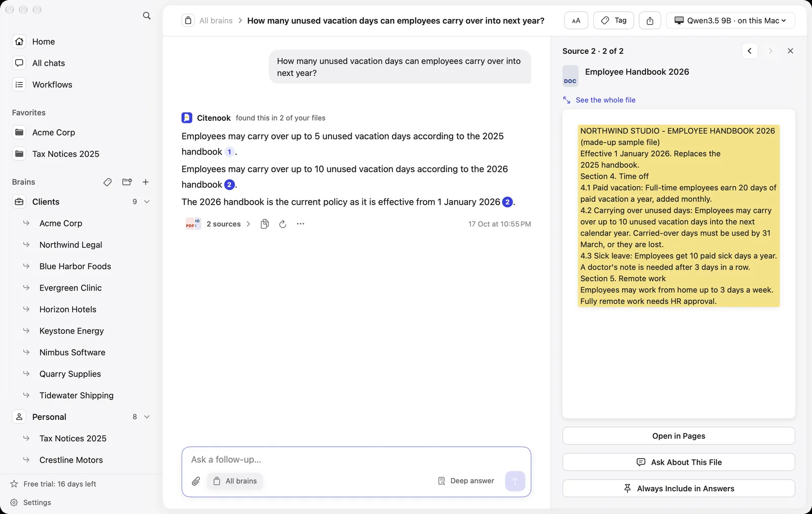The height and width of the screenshot is (514, 812).
Task: Click See the whole file link
Action: pos(599,100)
